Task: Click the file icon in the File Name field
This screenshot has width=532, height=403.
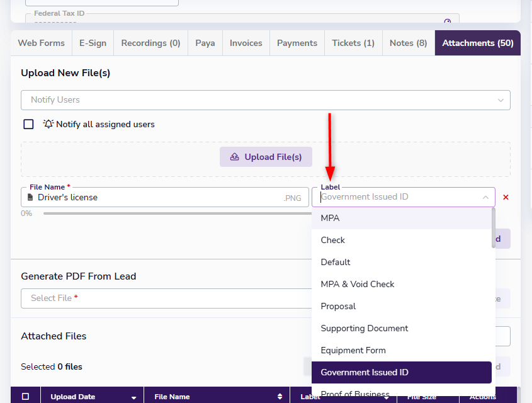Action: coord(30,197)
